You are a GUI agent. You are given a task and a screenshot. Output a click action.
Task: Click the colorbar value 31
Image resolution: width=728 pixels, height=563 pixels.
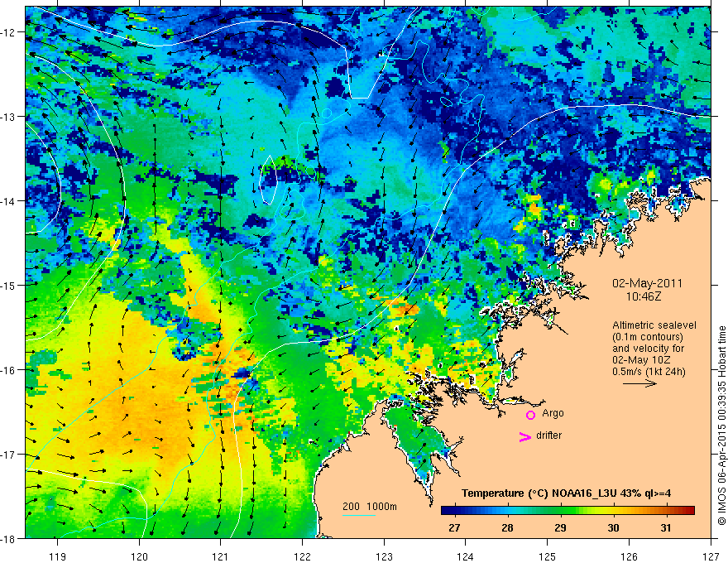pos(666,527)
